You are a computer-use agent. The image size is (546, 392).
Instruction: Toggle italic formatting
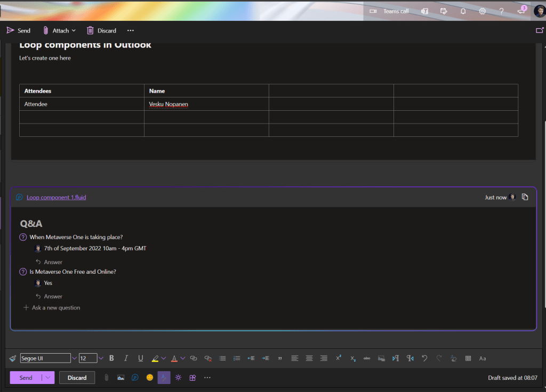point(126,358)
